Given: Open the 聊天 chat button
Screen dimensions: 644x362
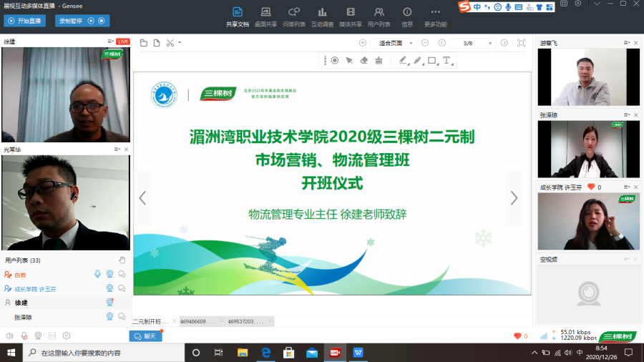Looking at the screenshot, I should click(x=146, y=336).
